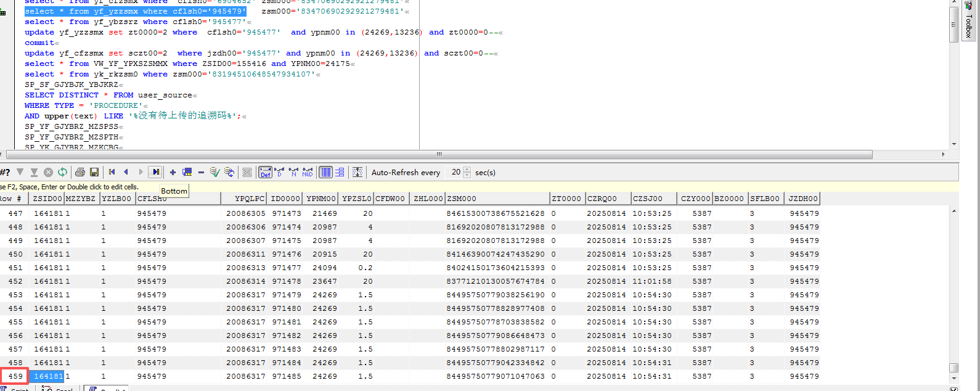Viewport: 980px width, 391px height.
Task: Click the gray cancel query icon
Action: pos(48,172)
